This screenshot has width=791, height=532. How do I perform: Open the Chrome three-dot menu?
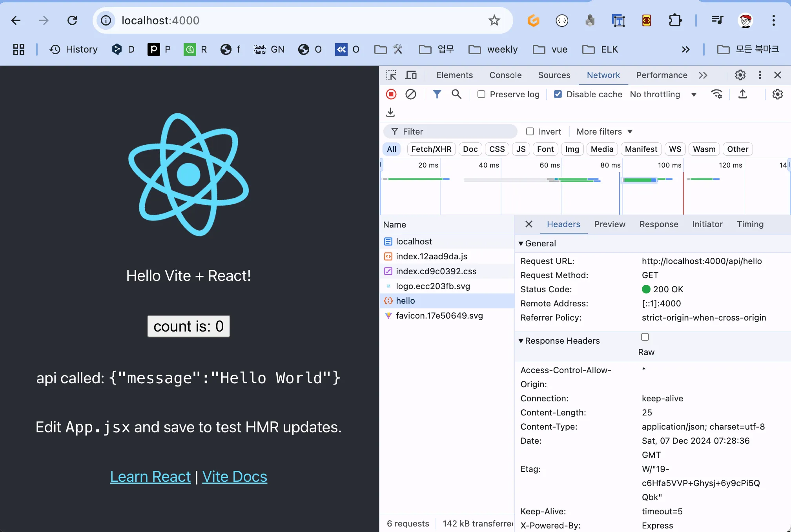pyautogui.click(x=773, y=20)
